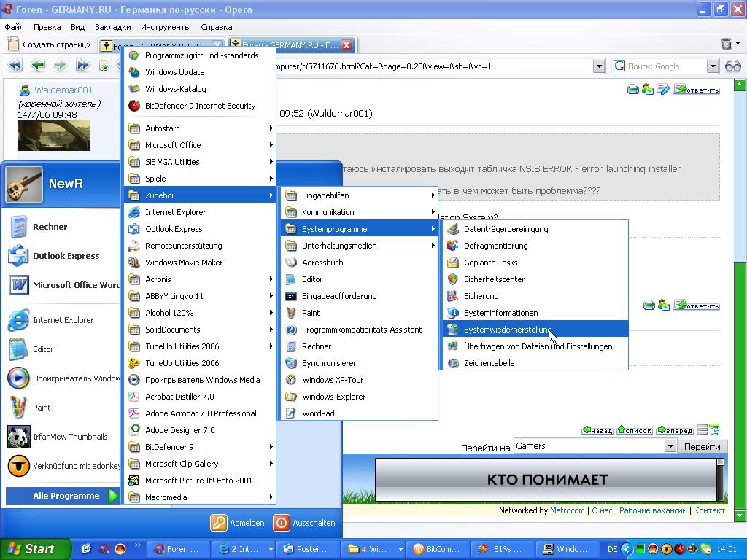
Task: Launch IrfanView Thumbnails
Action: coord(62,437)
